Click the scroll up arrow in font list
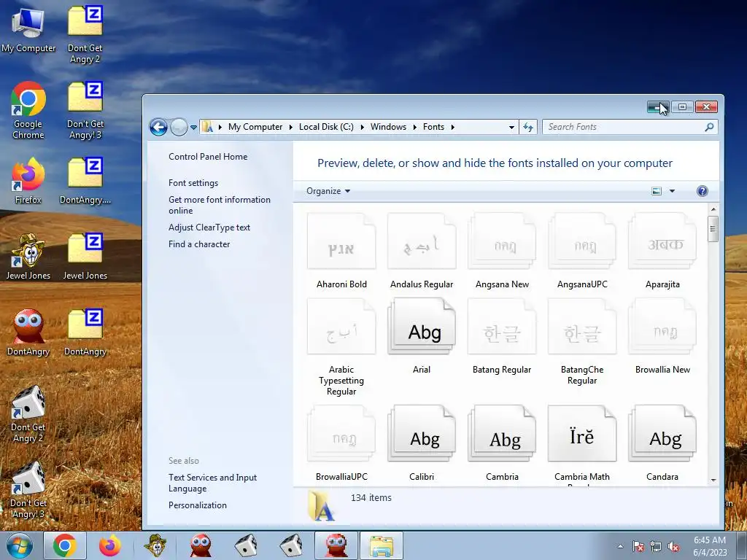Image resolution: width=747 pixels, height=560 pixels. (713, 209)
